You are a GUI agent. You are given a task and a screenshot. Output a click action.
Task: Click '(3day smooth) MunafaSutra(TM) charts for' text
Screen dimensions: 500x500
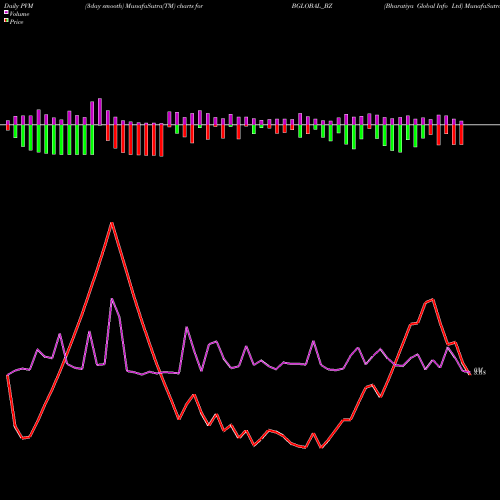pyautogui.click(x=144, y=6)
